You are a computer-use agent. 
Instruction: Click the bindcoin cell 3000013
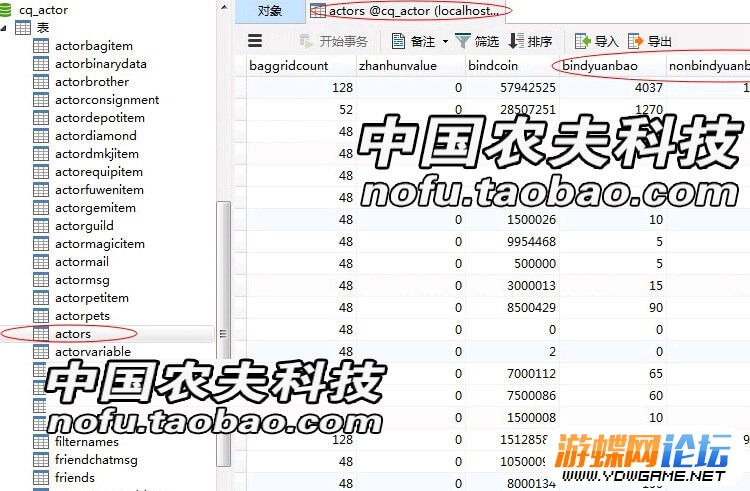(512, 285)
